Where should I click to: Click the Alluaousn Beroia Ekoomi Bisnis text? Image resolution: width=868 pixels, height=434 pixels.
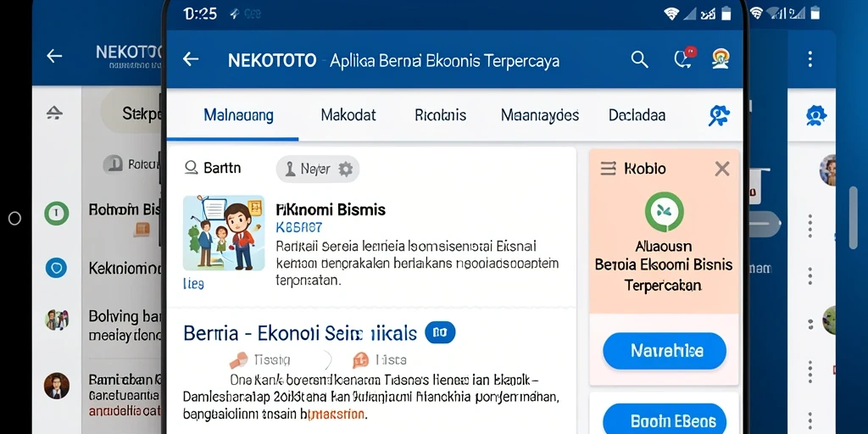tap(664, 265)
